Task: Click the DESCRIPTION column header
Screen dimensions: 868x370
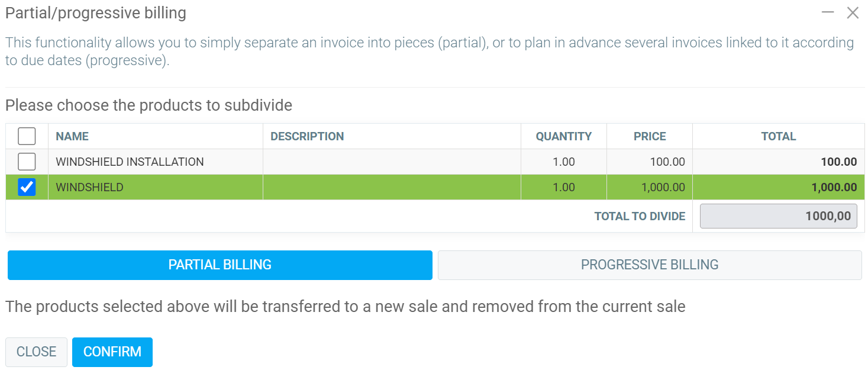Action: [307, 136]
